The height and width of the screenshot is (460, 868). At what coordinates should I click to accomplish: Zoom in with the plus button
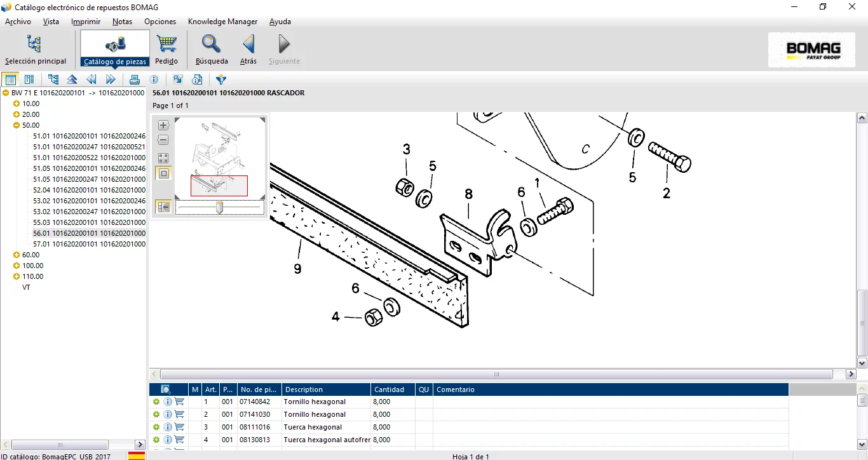click(x=163, y=125)
